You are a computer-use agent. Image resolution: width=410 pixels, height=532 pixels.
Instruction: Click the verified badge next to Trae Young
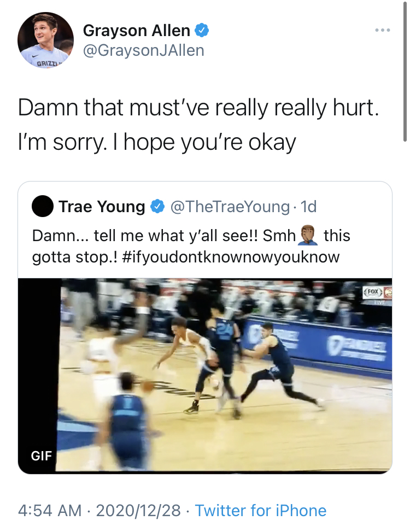click(157, 206)
